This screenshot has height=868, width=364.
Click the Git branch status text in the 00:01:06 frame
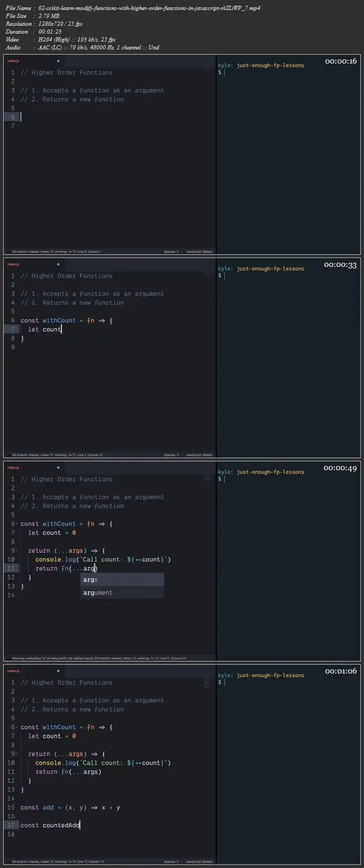point(58,862)
